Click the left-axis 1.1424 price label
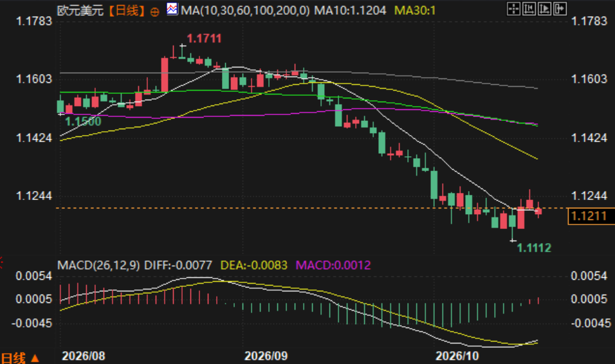Screen dimensions: 615x364 pyautogui.click(x=33, y=138)
